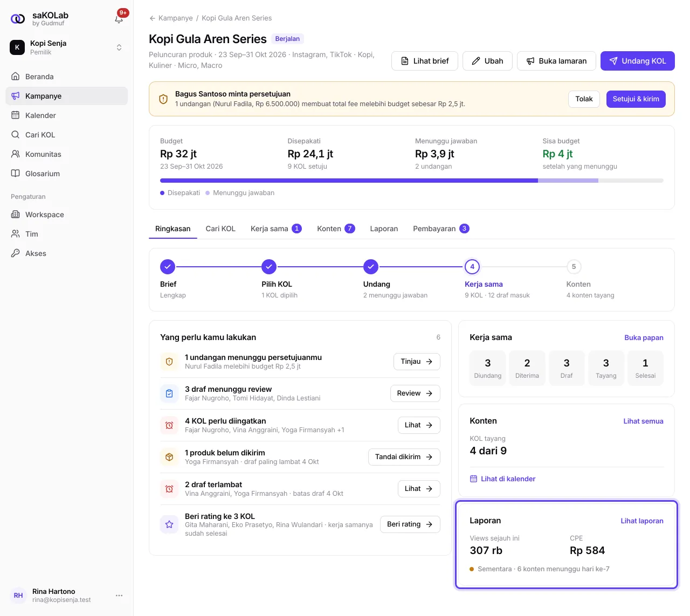Click Tandai dikirim button

(x=404, y=457)
